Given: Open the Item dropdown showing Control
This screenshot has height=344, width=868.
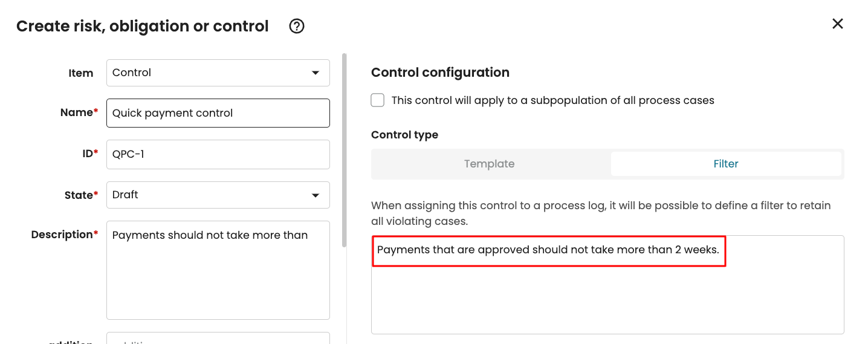Looking at the screenshot, I should point(218,73).
